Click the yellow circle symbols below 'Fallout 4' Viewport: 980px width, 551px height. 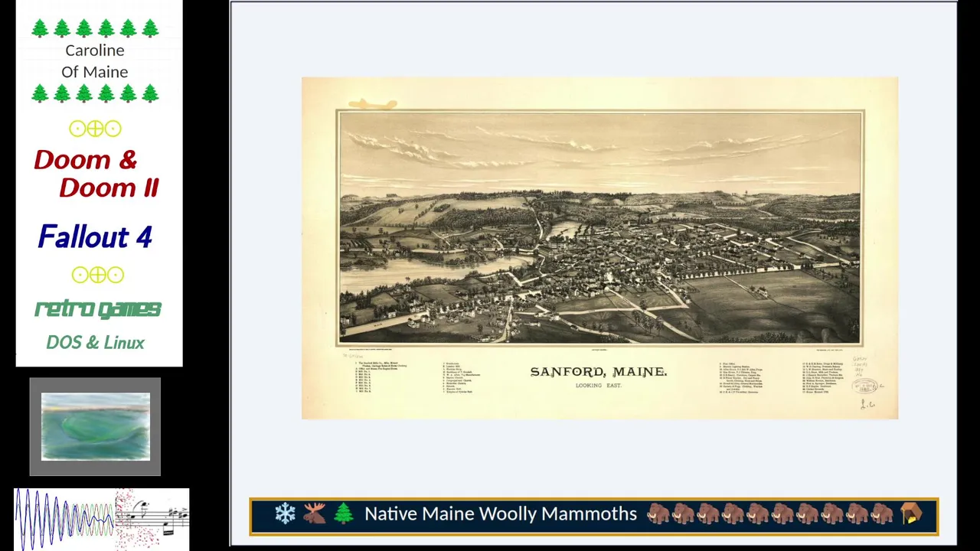tap(97, 275)
